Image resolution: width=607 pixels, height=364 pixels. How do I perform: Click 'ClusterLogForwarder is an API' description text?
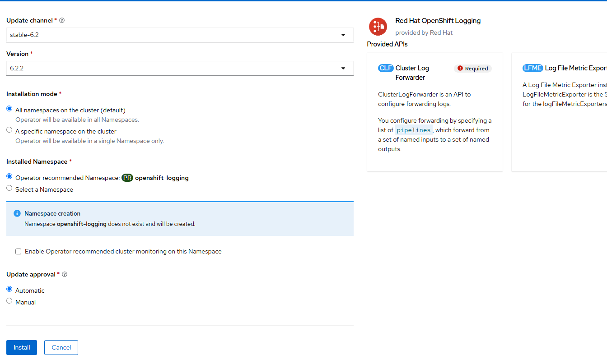[424, 99]
